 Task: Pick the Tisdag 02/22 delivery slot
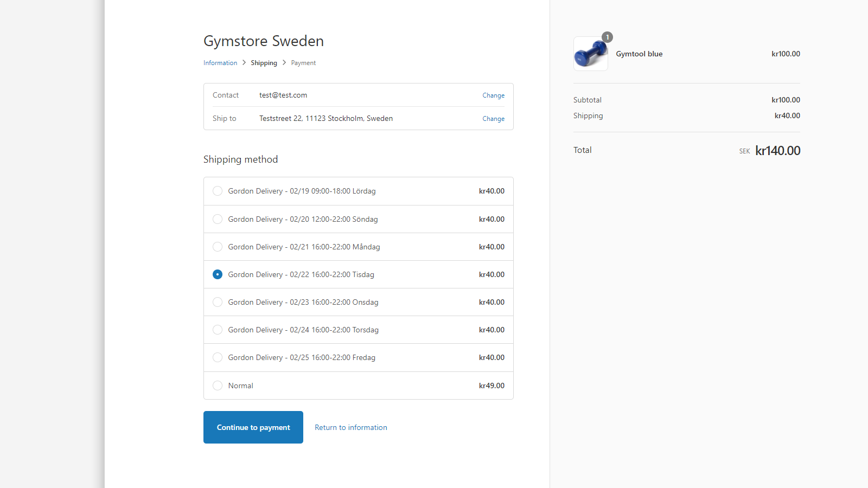pyautogui.click(x=218, y=274)
